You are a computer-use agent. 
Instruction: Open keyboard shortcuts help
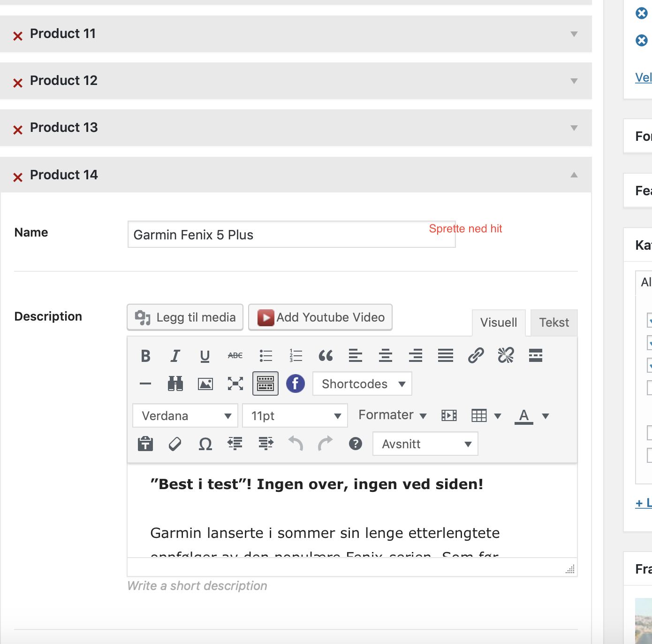click(356, 444)
